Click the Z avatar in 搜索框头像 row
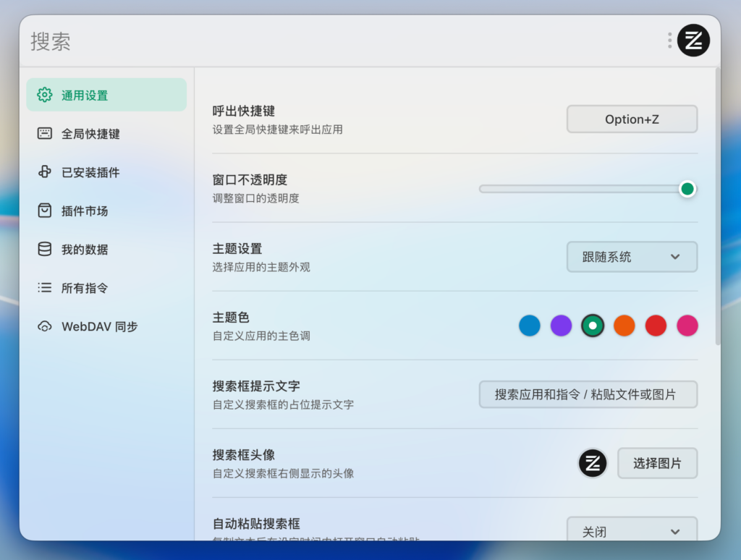 (x=593, y=463)
